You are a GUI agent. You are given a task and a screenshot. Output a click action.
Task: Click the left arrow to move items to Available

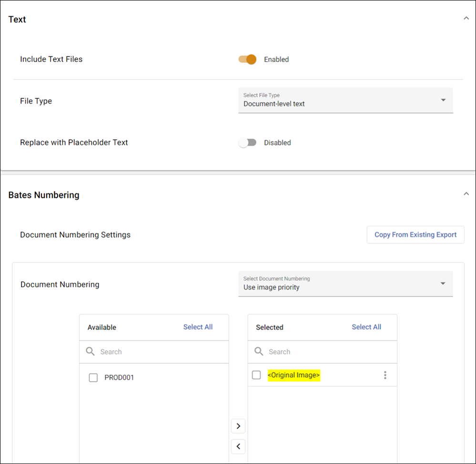point(238,446)
